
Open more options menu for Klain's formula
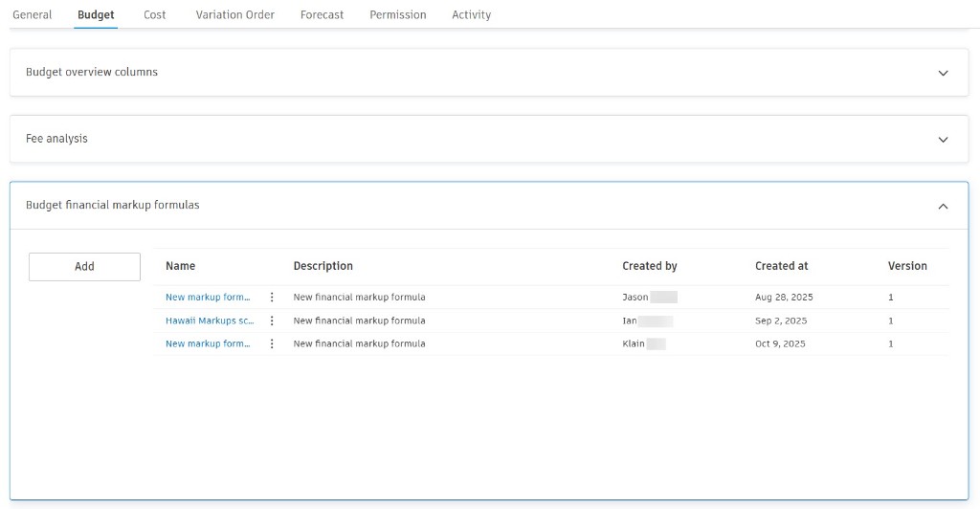click(272, 343)
